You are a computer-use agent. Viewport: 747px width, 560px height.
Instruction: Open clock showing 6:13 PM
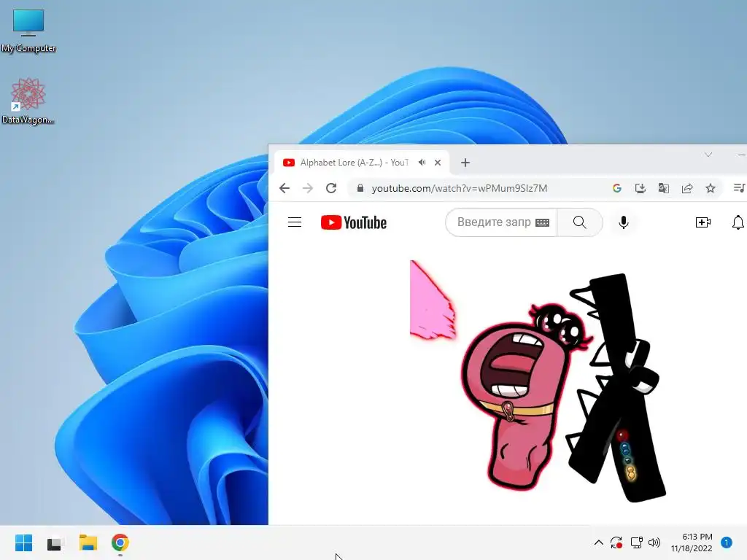coord(692,542)
